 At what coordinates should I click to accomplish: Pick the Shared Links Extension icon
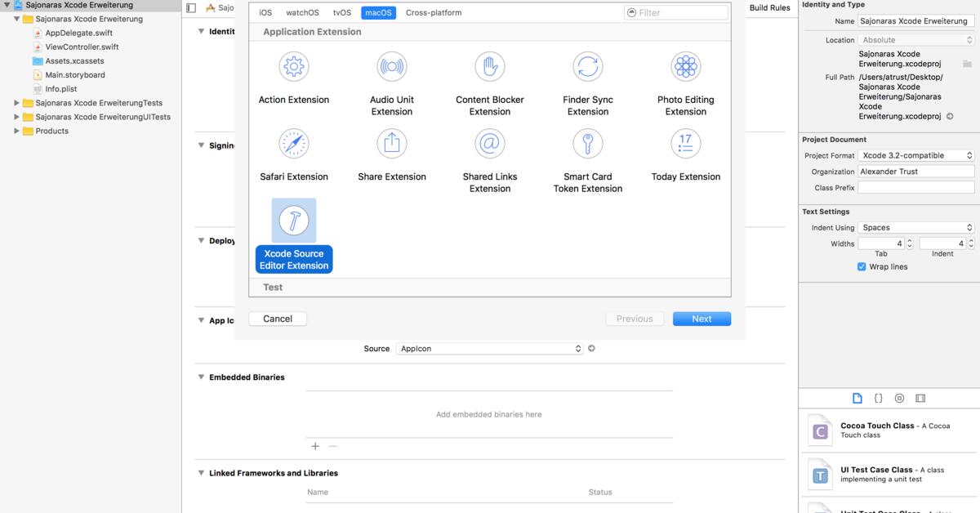coord(490,143)
